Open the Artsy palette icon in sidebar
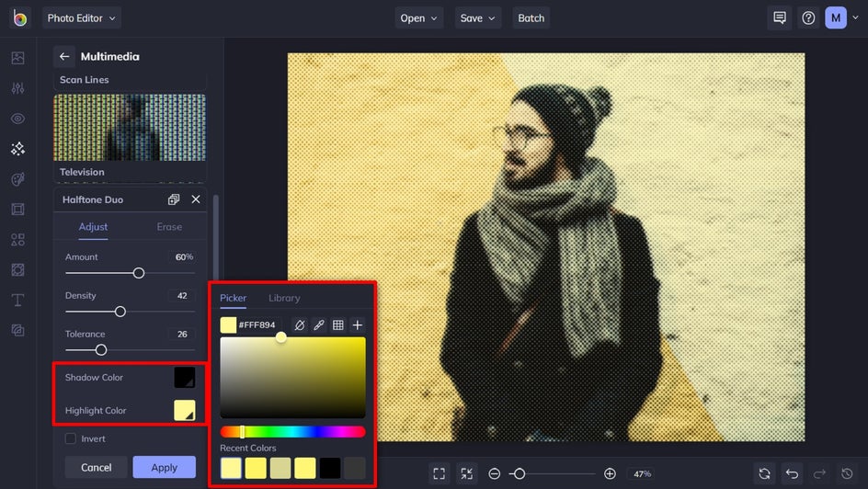Image resolution: width=868 pixels, height=489 pixels. [x=17, y=178]
